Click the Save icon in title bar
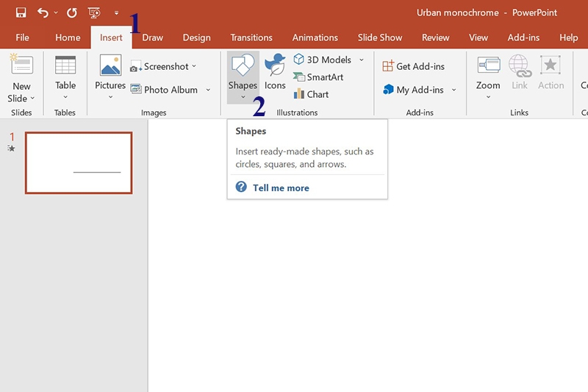The width and height of the screenshot is (588, 392). click(x=21, y=13)
